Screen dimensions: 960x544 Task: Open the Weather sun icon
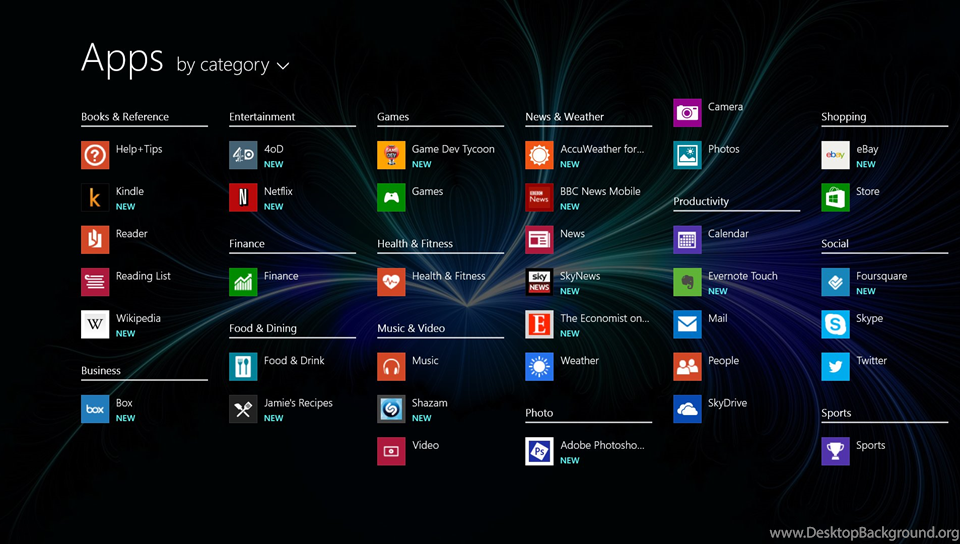click(x=539, y=367)
